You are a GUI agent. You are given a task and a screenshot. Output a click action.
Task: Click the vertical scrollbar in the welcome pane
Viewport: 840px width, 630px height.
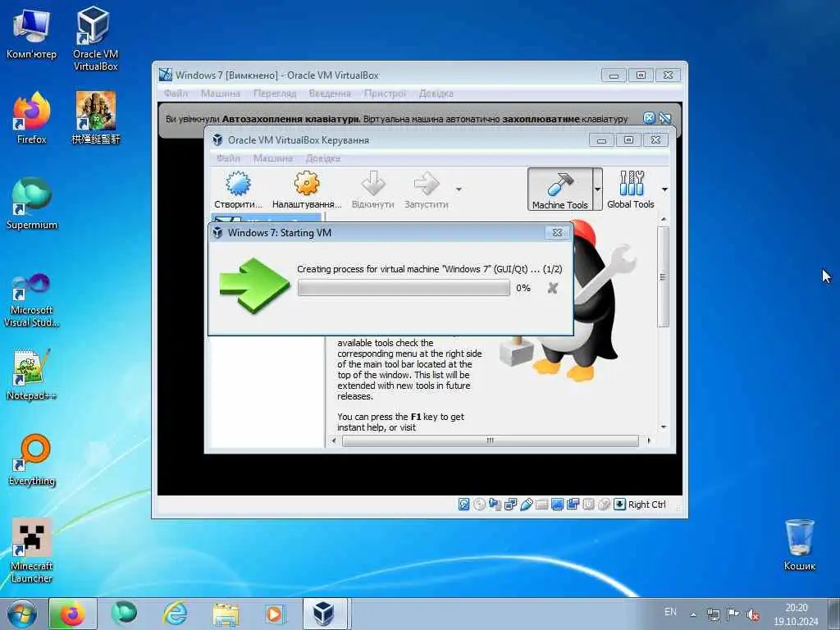coord(664,276)
